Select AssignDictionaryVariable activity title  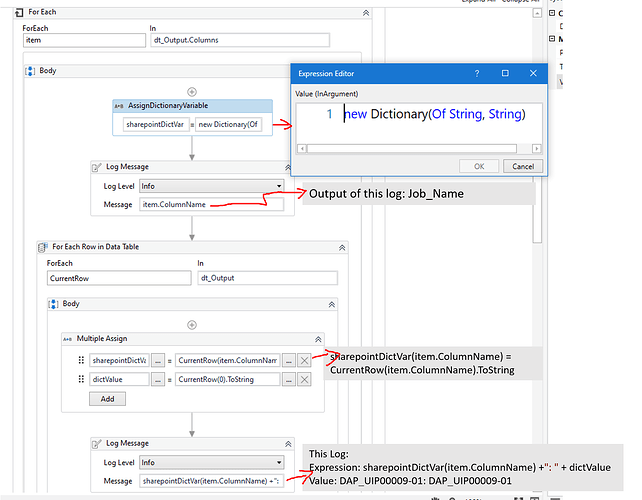pos(168,106)
